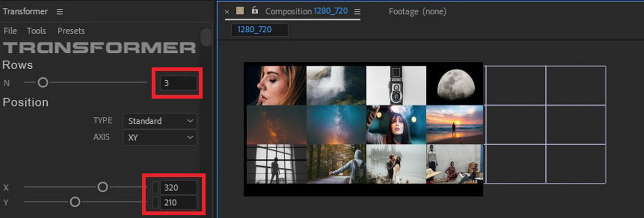The width and height of the screenshot is (644, 218).
Task: Select the waterfall photo thumbnail
Action: (x=336, y=85)
